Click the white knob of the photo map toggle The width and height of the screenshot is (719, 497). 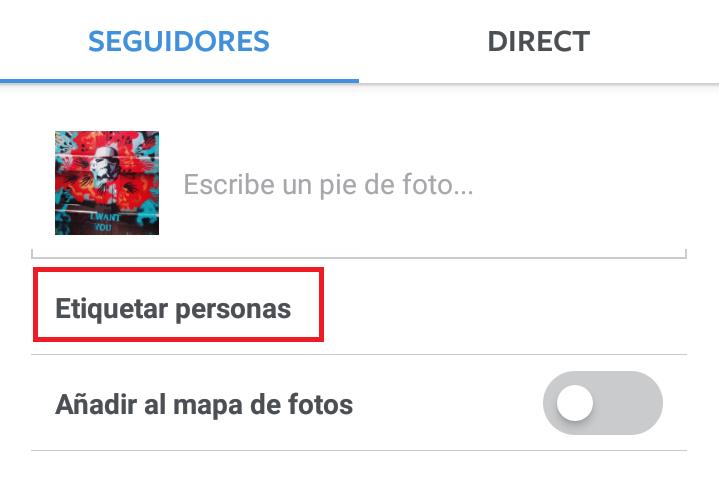575,403
